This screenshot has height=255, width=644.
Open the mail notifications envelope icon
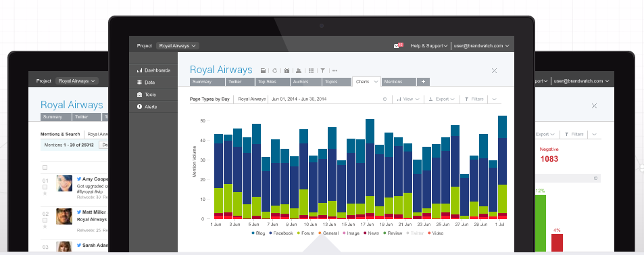click(x=397, y=45)
